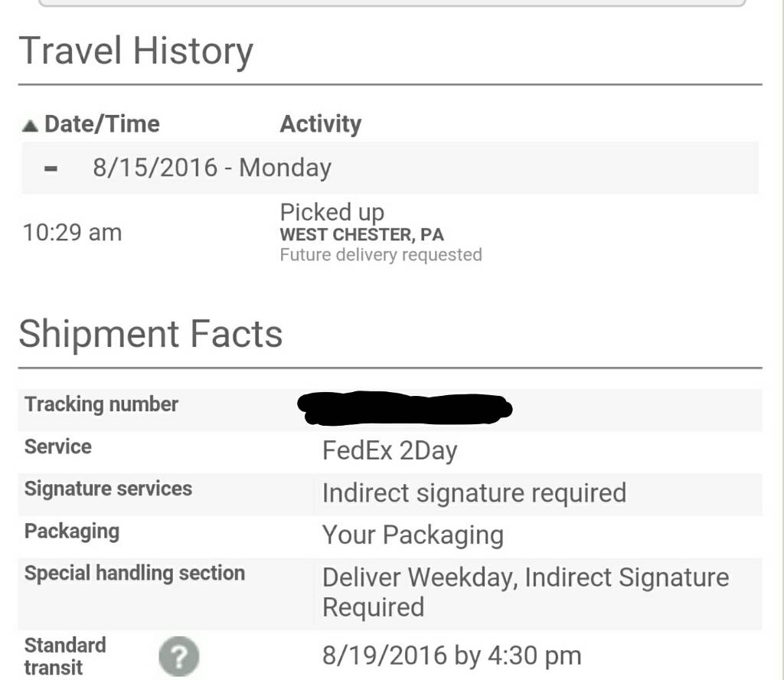Select the Future delivery requested note

click(x=381, y=254)
